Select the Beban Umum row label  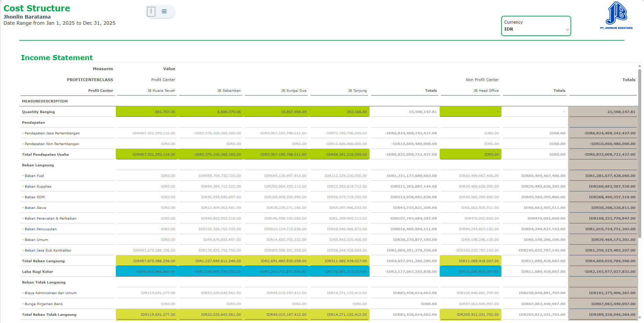(x=35, y=240)
